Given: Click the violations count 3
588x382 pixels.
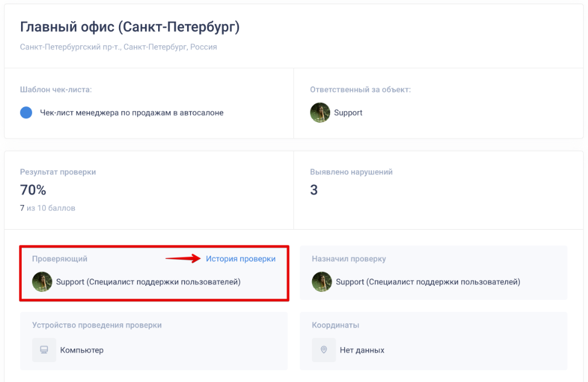Looking at the screenshot, I should [x=314, y=190].
